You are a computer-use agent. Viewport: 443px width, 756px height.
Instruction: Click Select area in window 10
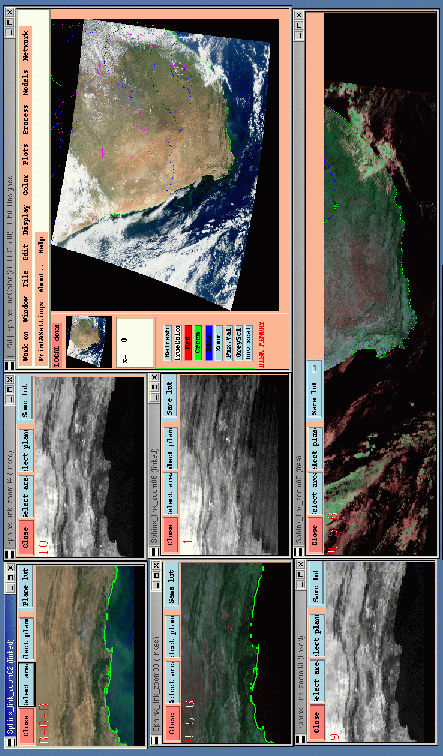[27, 497]
